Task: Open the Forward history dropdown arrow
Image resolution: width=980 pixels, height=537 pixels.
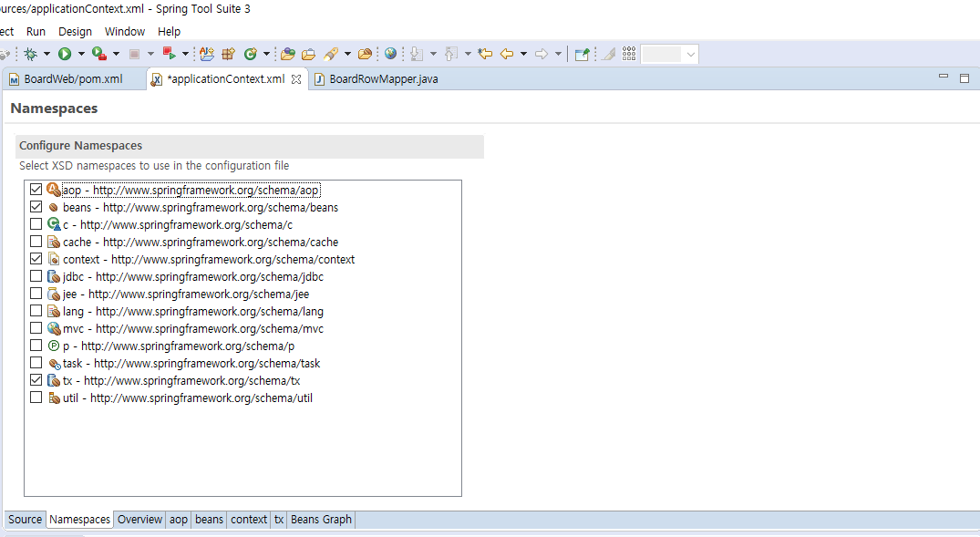Action: click(558, 55)
